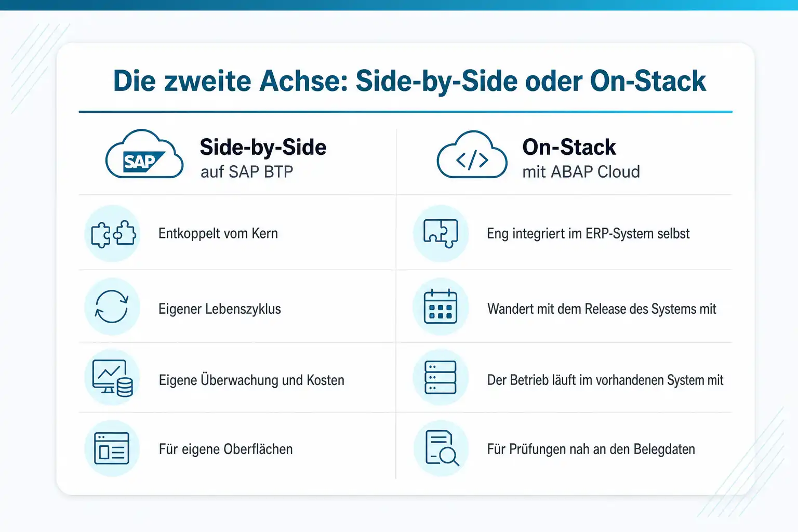
Task: Select 'Eng integriert im ERP-System selbst'
Action: coord(588,234)
